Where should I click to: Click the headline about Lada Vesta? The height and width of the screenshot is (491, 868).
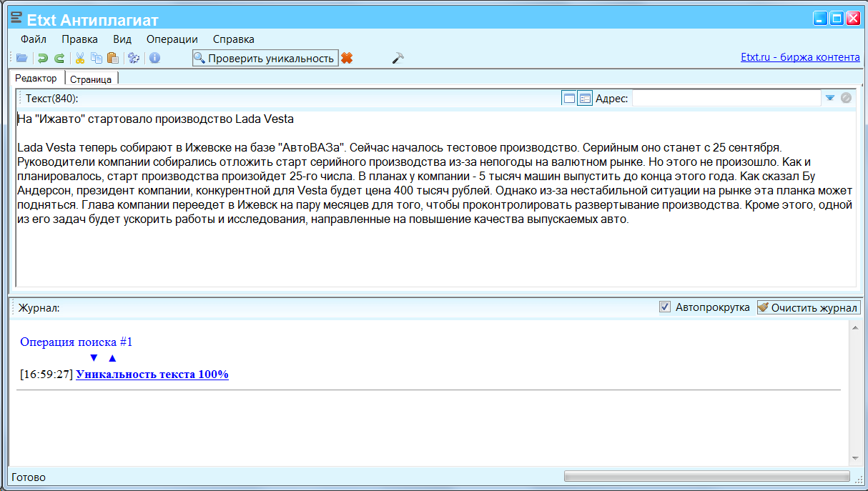156,119
